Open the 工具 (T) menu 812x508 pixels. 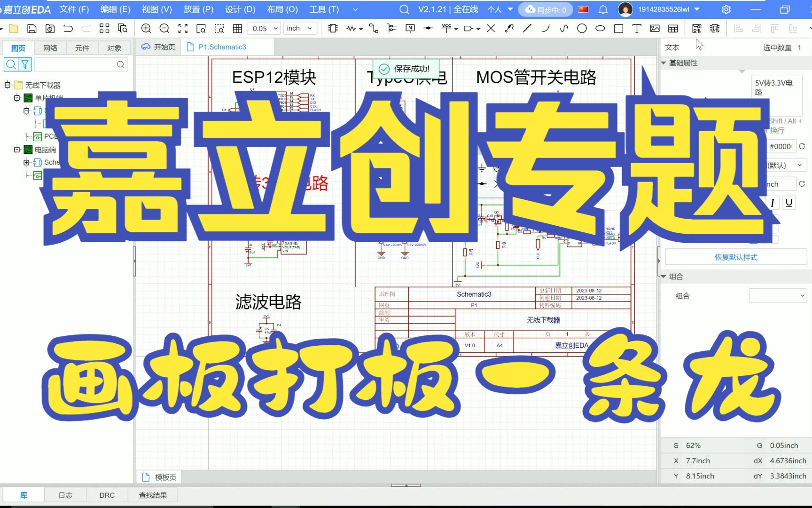pos(324,9)
